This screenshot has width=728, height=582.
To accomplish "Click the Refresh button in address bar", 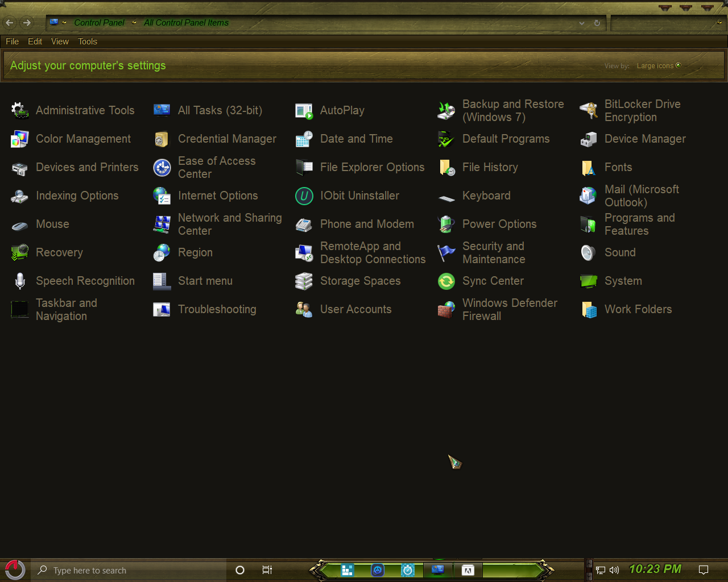I will [x=597, y=23].
